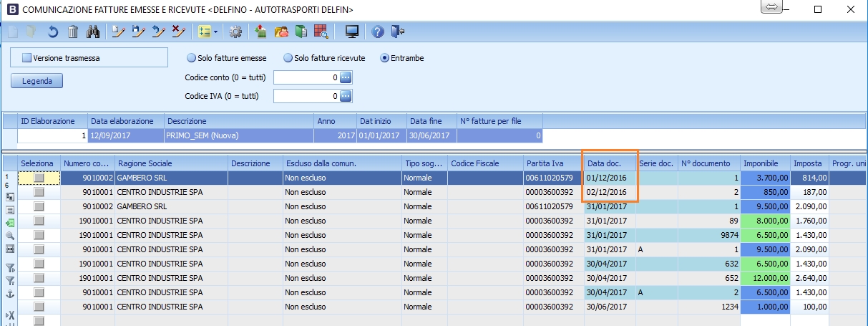This screenshot has width=868, height=326.
Task: Click the undo/refresh arrow toolbar icon
Action: tap(53, 32)
